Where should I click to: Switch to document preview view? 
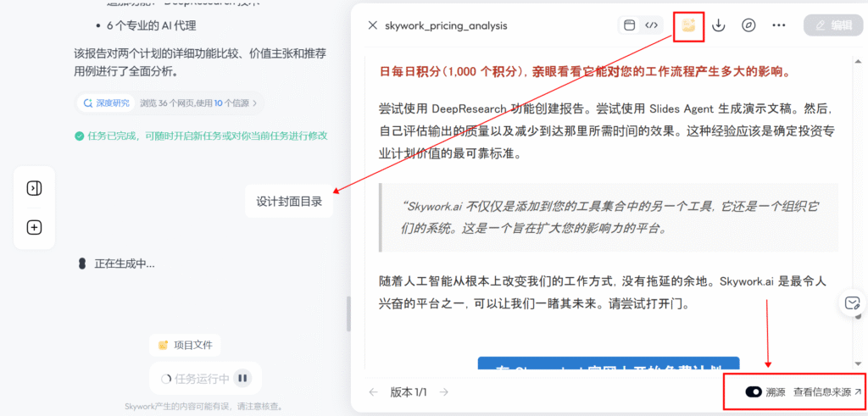tap(629, 25)
